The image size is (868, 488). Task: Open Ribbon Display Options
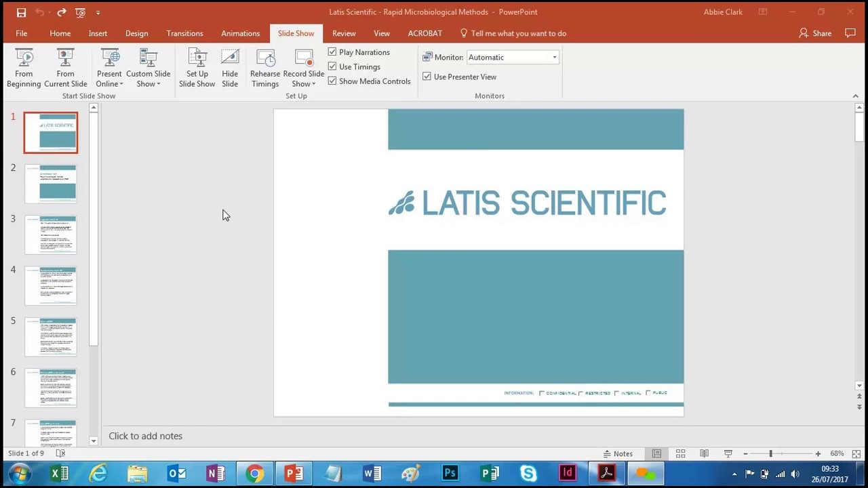coord(763,12)
